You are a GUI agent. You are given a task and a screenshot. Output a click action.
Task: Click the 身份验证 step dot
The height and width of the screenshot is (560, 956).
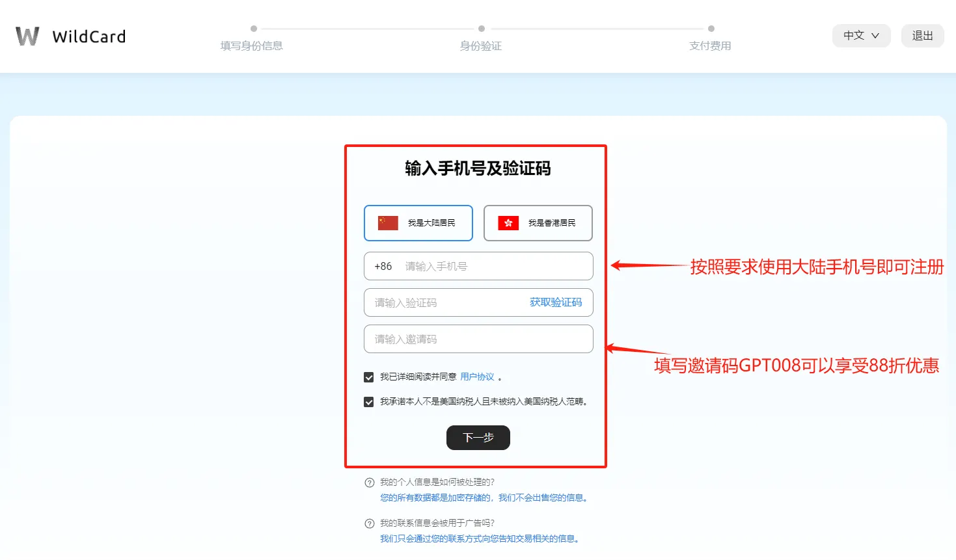click(x=482, y=29)
